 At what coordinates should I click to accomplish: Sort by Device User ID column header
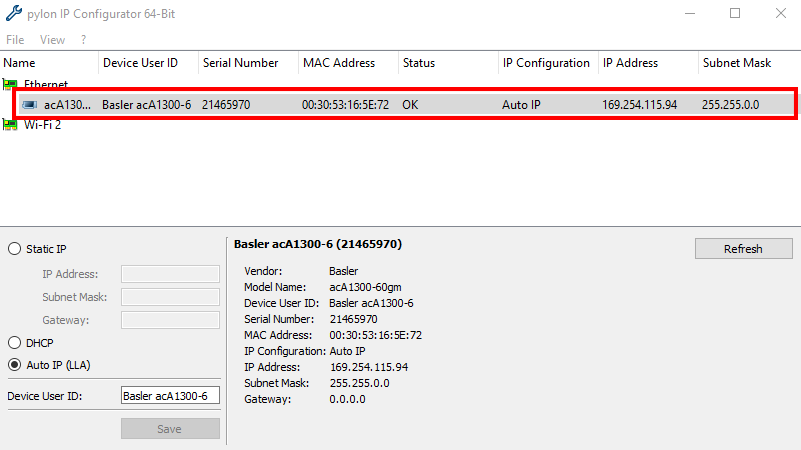[148, 63]
